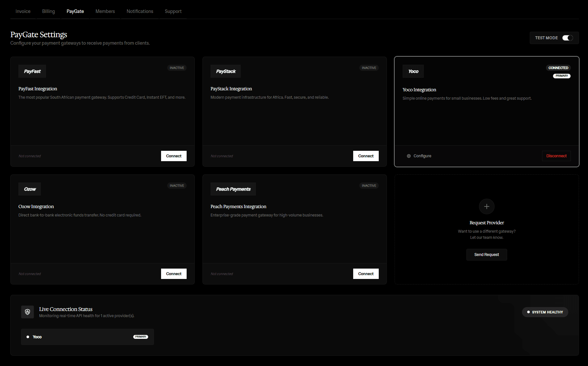Disconnect the Yoco integration
588x366 pixels.
[556, 156]
